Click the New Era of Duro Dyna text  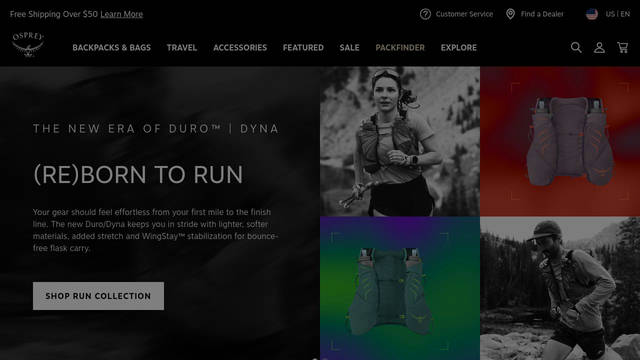(156, 129)
